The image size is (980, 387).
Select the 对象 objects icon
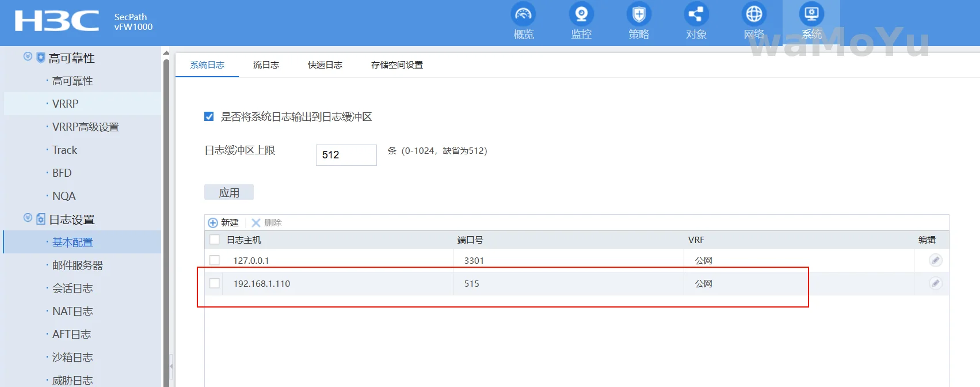[x=696, y=14]
